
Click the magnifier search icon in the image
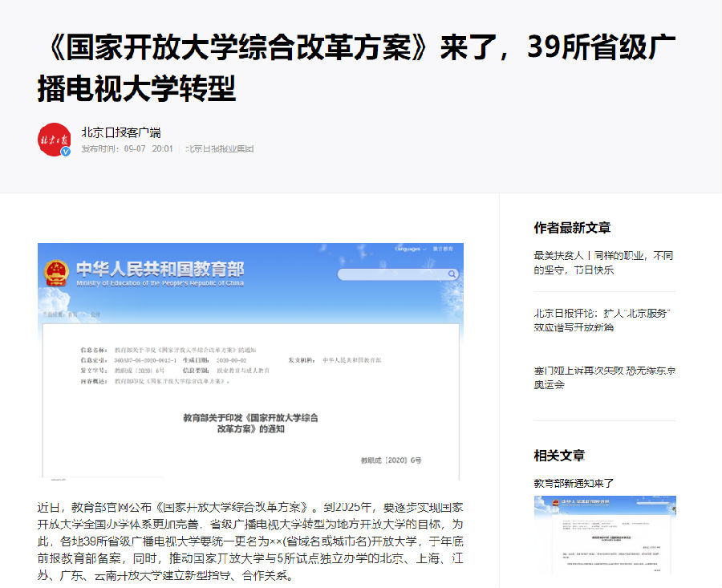tap(452, 274)
